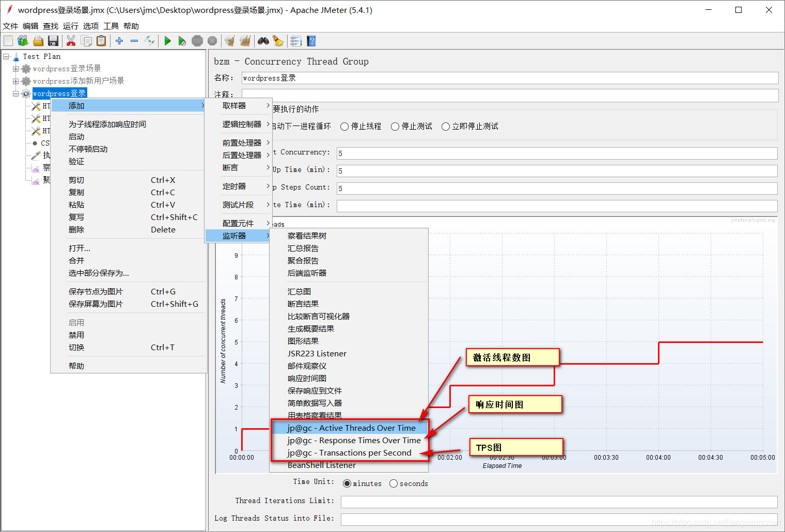Select jp@gc - Transactions per Second
The width and height of the screenshot is (785, 532).
350,452
